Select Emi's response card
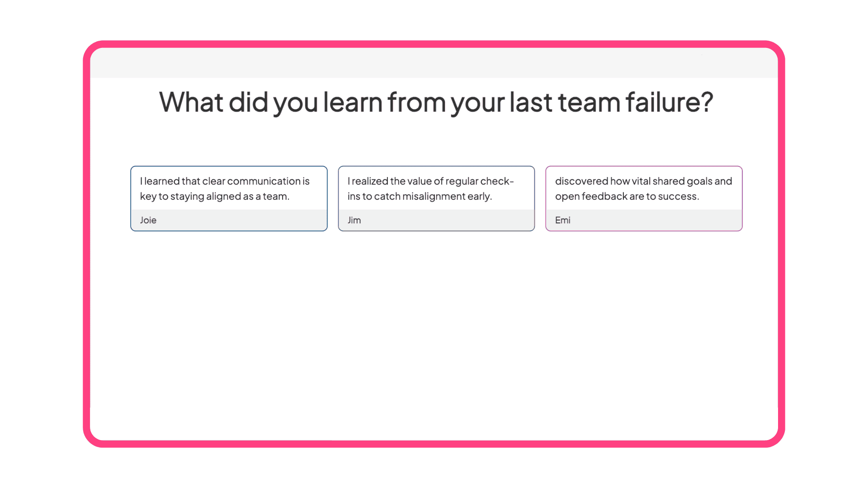The height and width of the screenshot is (488, 868). point(644,198)
